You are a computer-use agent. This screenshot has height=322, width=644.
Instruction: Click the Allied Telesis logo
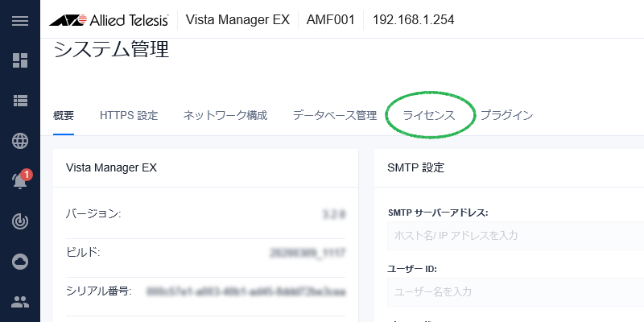coord(109,19)
